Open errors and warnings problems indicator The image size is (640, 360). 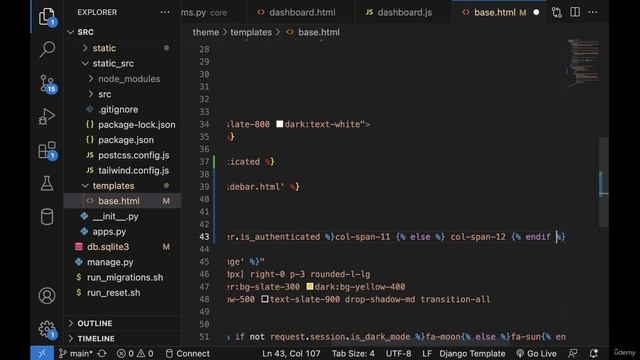point(135,353)
